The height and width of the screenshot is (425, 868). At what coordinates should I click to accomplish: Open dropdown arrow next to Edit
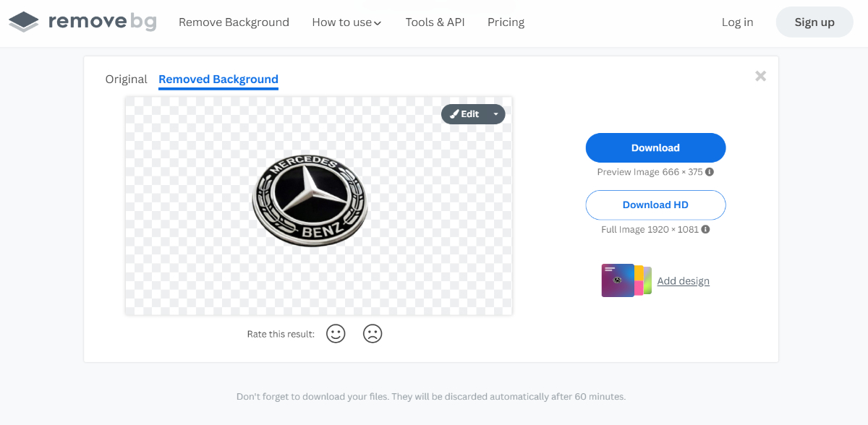pyautogui.click(x=496, y=114)
